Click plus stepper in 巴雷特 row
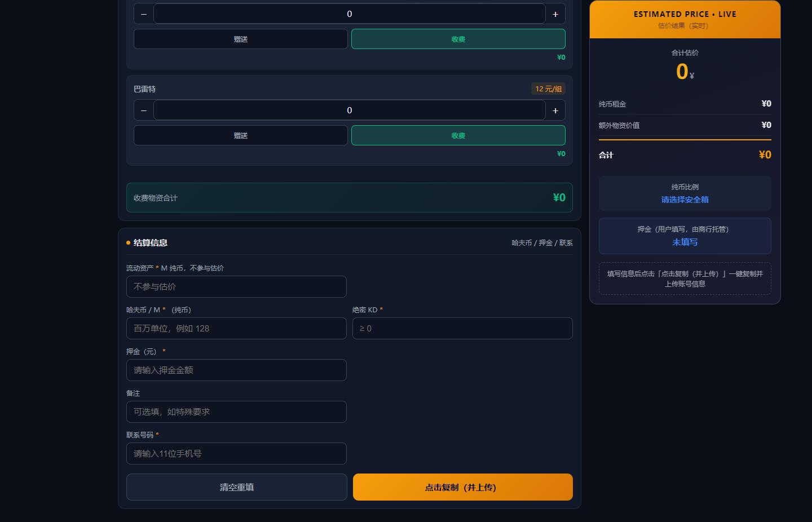Screen dimensions: 812x522 point(555,110)
